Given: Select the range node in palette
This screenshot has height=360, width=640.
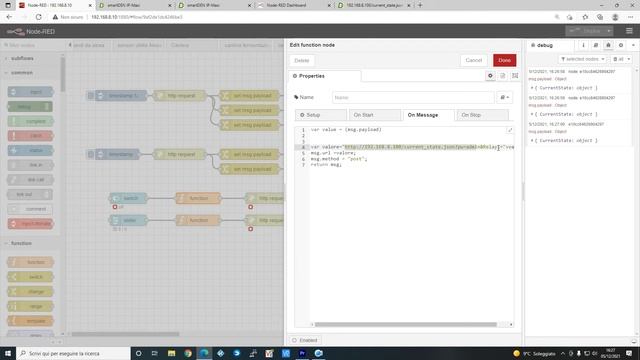Looking at the screenshot, I should coord(31,306).
